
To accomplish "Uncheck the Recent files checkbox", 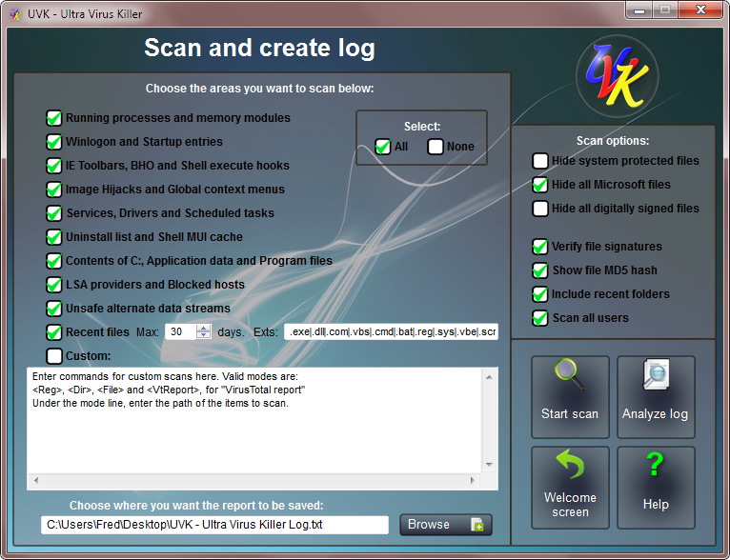I will point(54,332).
